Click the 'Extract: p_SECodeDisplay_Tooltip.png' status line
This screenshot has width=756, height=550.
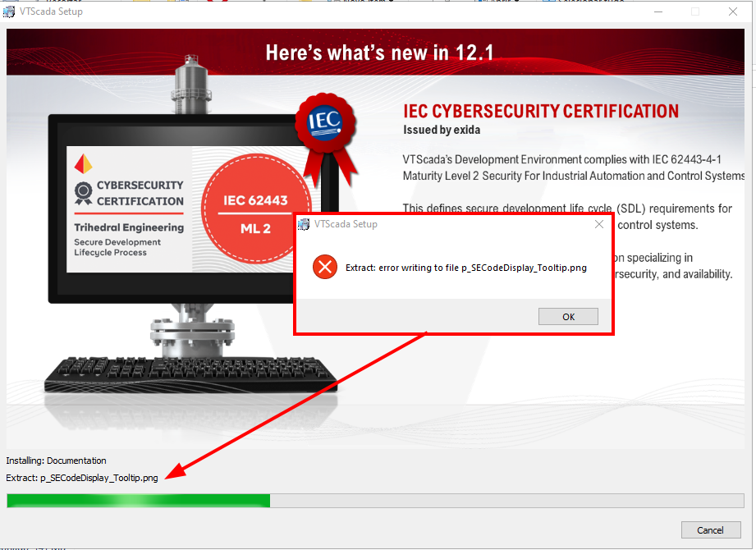[x=82, y=478]
